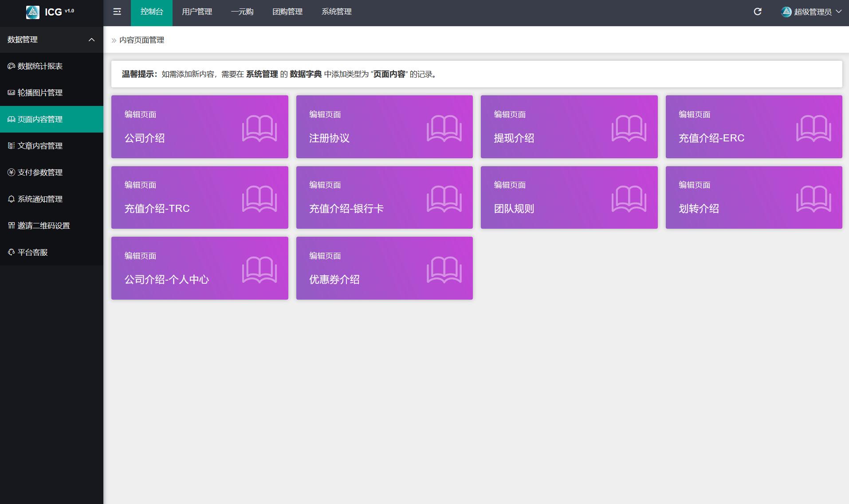Click book icon on 公司介绍-个人中心 card
849x504 pixels.
pyautogui.click(x=259, y=270)
